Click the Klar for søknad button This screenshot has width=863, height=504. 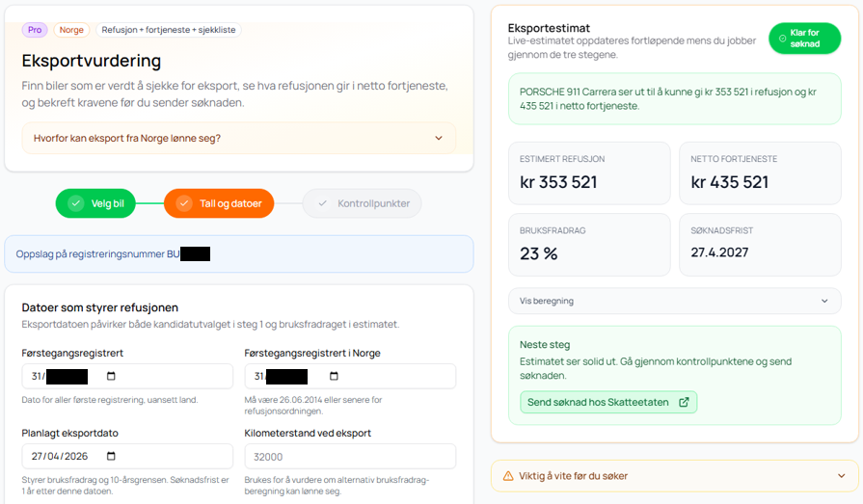click(x=804, y=39)
